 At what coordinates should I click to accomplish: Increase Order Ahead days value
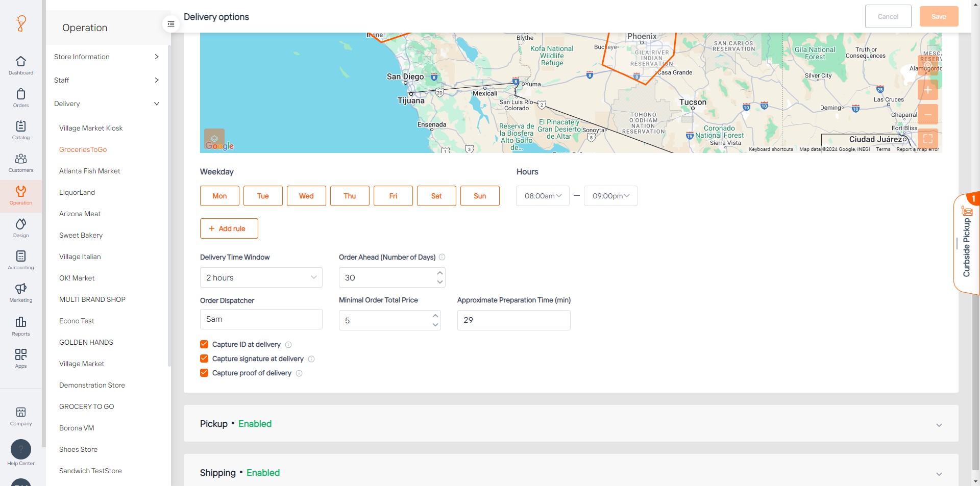pyautogui.click(x=439, y=273)
